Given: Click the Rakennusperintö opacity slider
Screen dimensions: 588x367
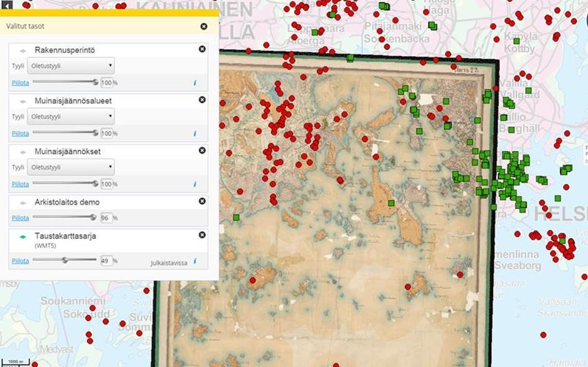Looking at the screenshot, I should [66, 82].
